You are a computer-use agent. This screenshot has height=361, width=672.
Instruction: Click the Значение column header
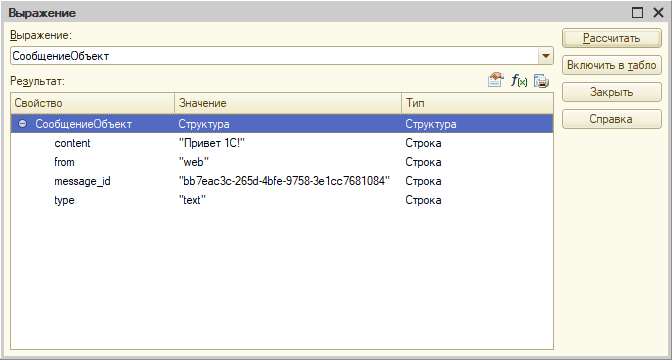(x=288, y=103)
